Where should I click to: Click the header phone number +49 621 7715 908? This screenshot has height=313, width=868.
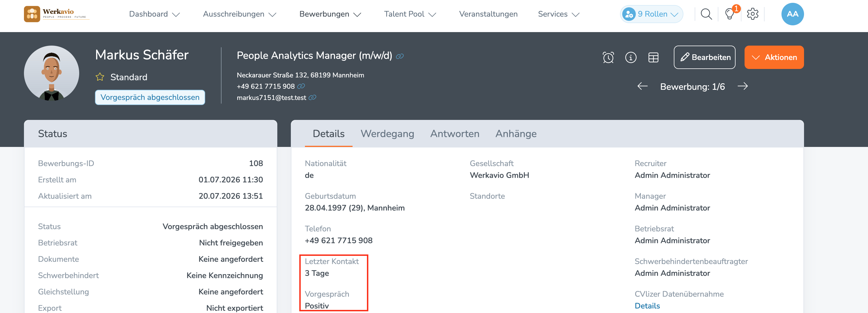(x=265, y=86)
